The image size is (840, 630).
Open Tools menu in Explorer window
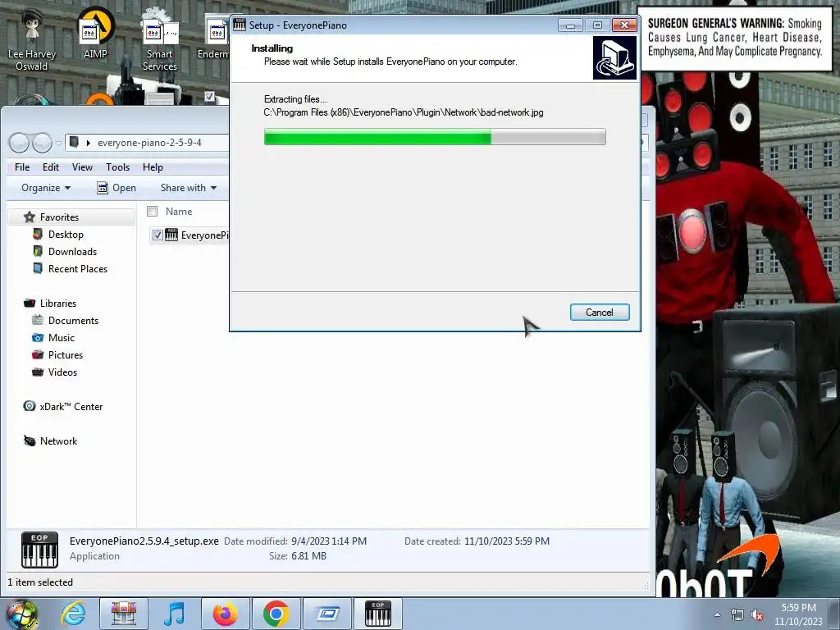tap(118, 167)
